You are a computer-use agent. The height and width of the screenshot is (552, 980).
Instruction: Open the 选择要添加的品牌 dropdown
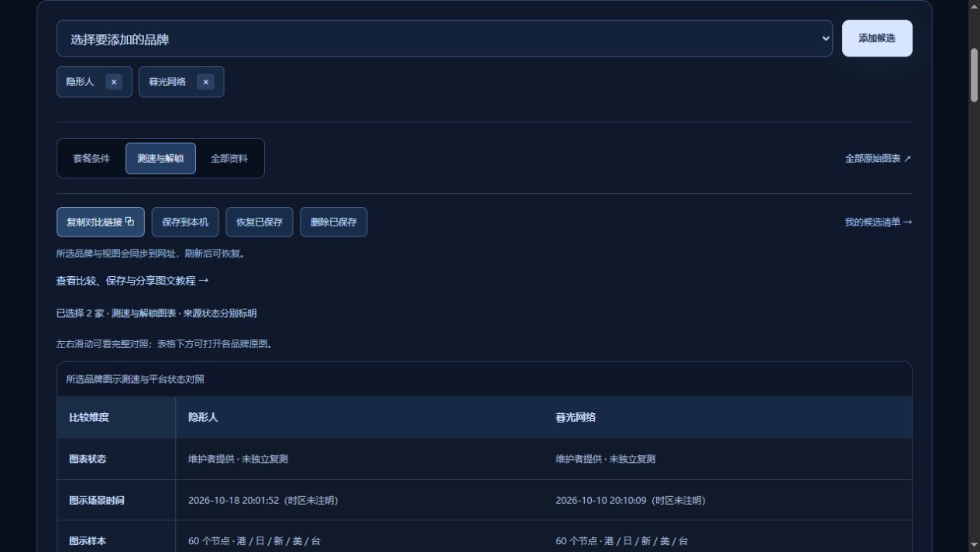point(444,39)
